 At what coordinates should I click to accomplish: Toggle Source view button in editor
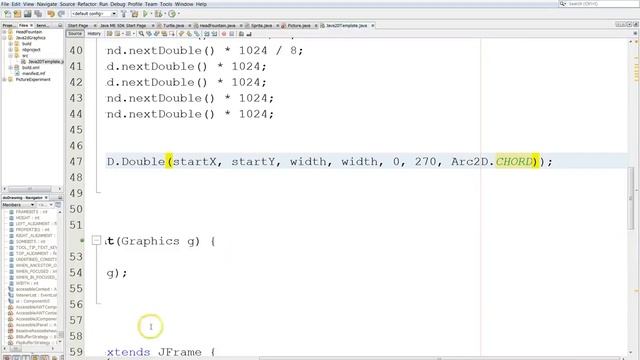[x=75, y=34]
